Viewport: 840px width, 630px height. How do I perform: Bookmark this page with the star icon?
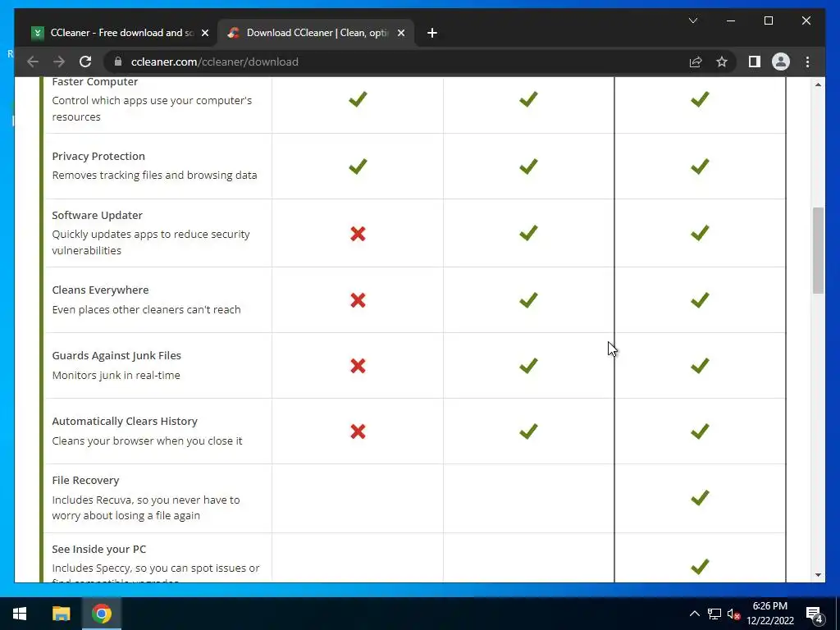722,62
